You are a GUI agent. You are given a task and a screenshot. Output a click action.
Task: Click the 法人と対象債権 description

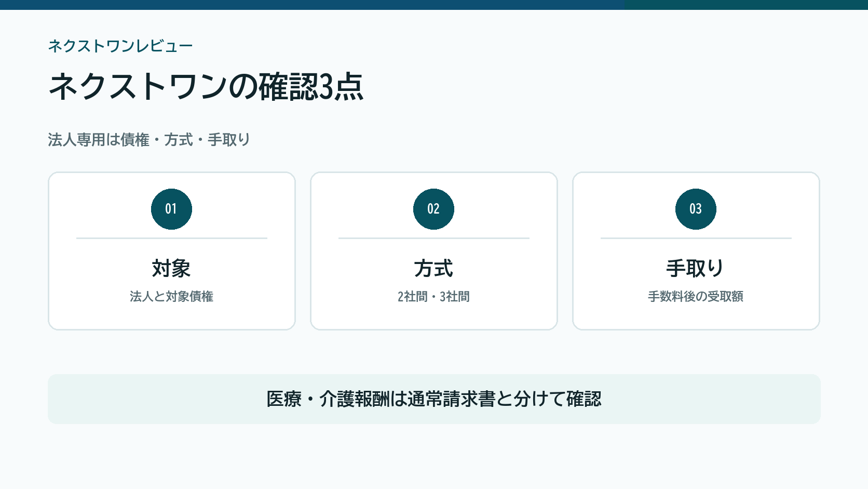tap(171, 296)
